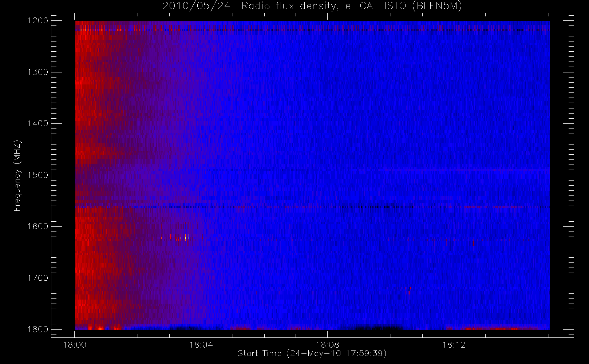Click the plot title 'Radio flux density, e-CALLISTO (BLEN5M)'

point(352,6)
